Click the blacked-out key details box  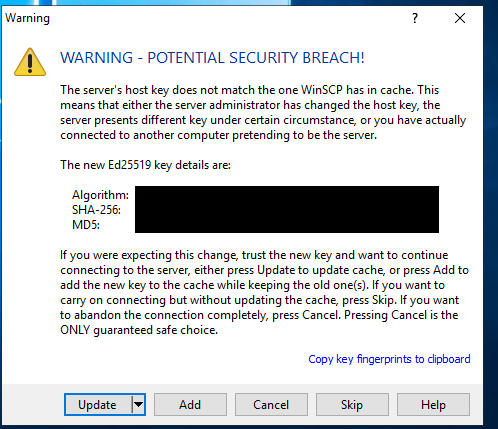click(287, 209)
